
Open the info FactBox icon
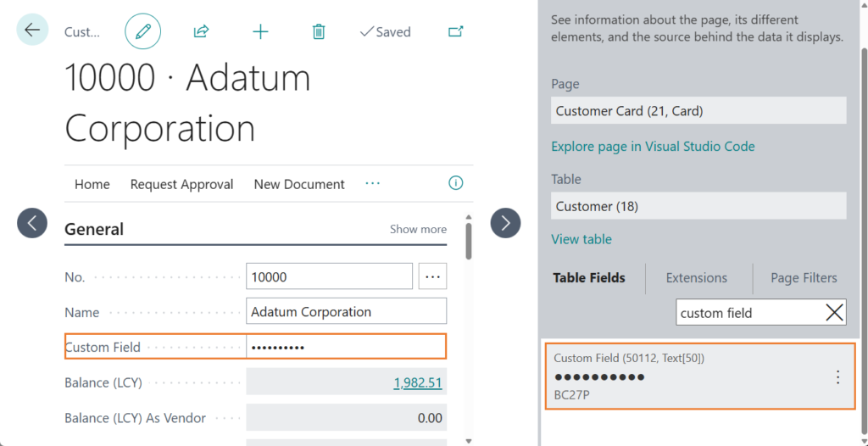(x=455, y=183)
